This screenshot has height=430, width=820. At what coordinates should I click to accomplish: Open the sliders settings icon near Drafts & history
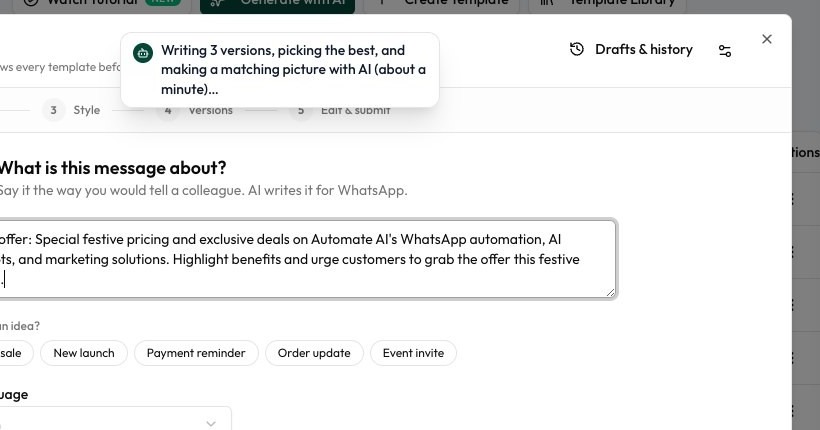coord(725,51)
